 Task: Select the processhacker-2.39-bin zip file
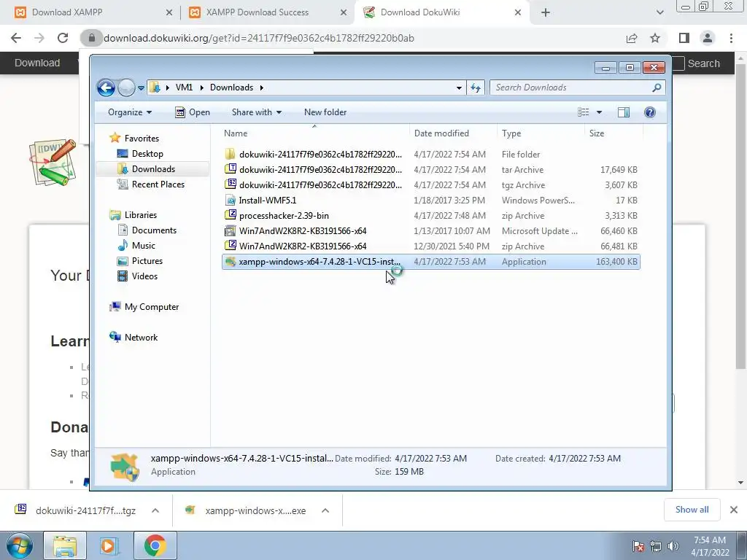pyautogui.click(x=430, y=216)
